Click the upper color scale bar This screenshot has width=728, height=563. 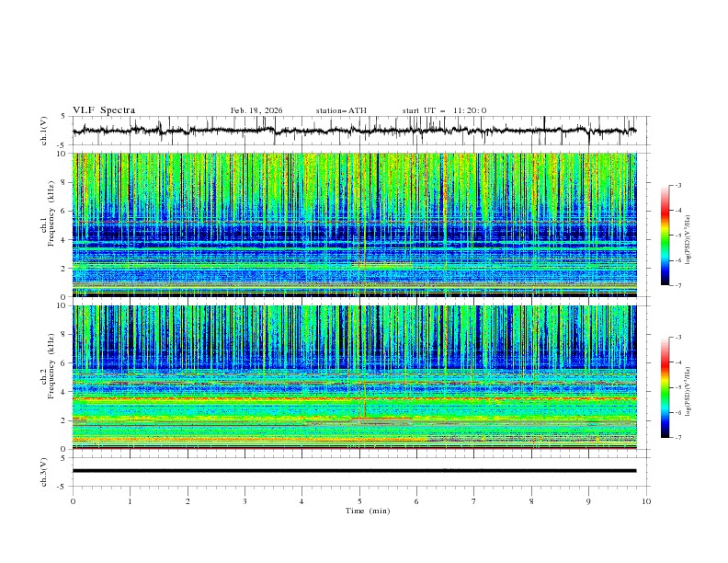(x=665, y=235)
